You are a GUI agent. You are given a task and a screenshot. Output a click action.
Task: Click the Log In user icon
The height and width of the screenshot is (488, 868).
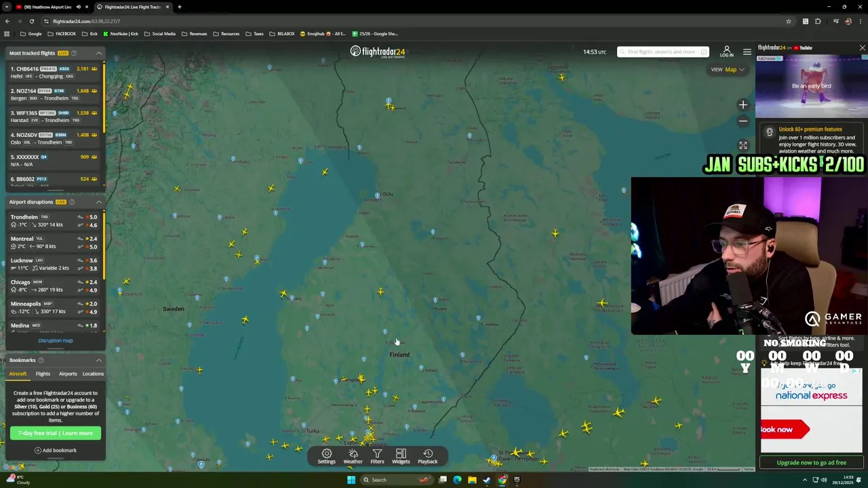click(x=726, y=52)
